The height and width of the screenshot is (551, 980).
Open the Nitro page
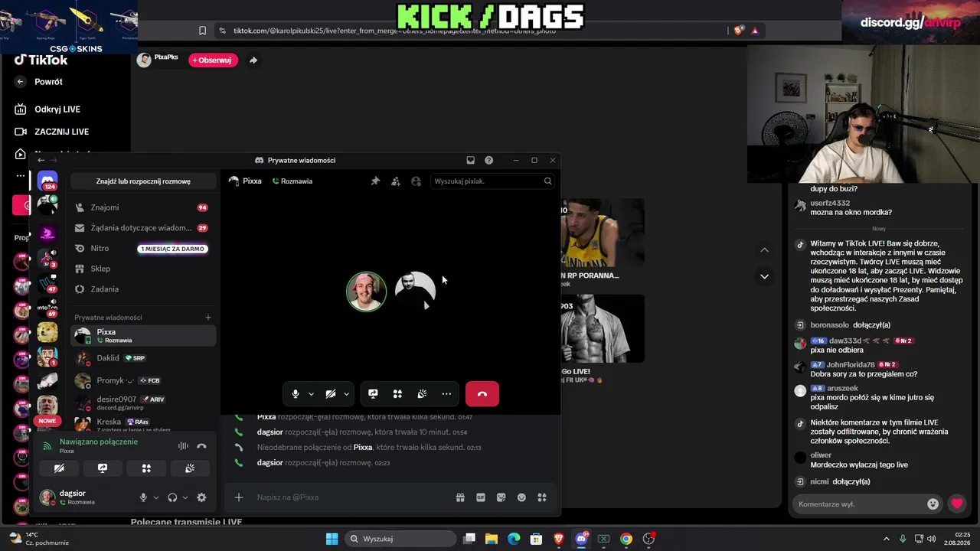point(143,249)
